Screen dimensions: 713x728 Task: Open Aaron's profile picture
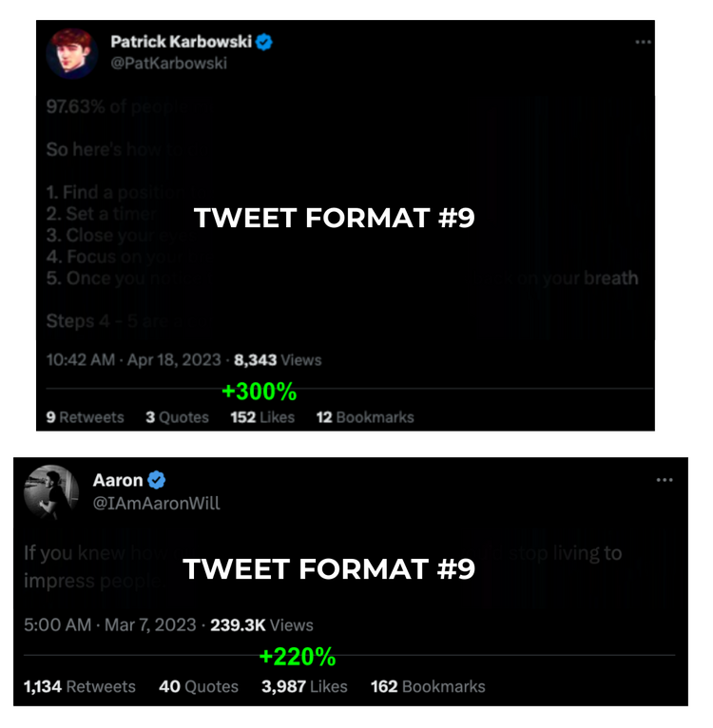pos(51,491)
